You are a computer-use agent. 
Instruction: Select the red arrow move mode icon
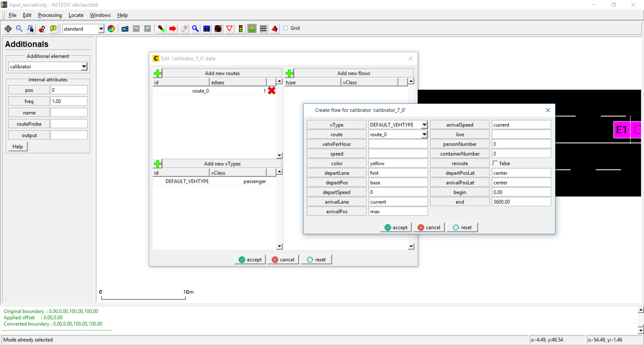(173, 29)
